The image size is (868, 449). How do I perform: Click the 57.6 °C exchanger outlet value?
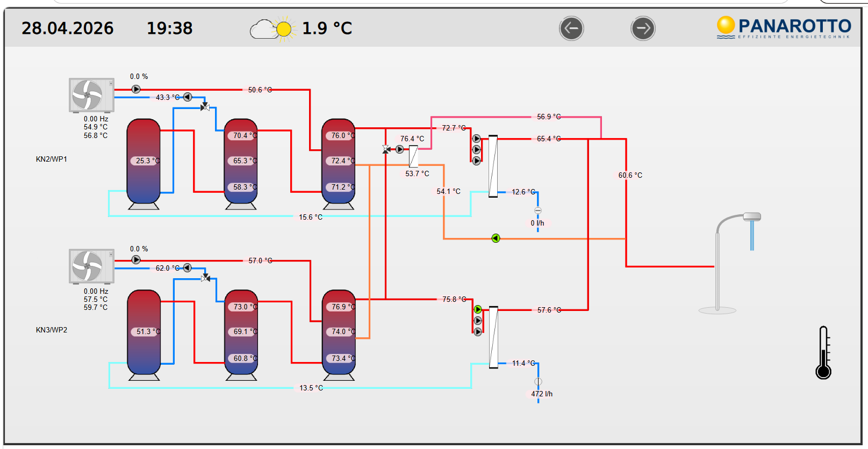[549, 310]
